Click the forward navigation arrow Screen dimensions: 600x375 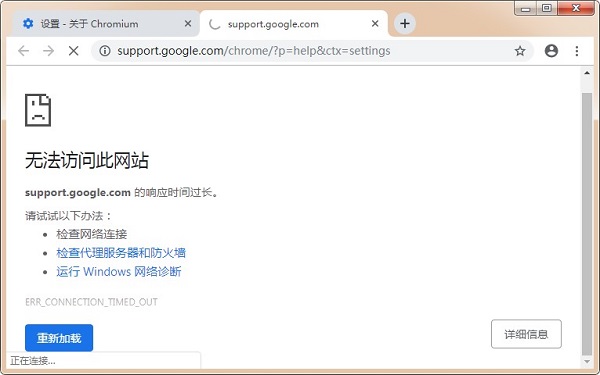[x=49, y=51]
